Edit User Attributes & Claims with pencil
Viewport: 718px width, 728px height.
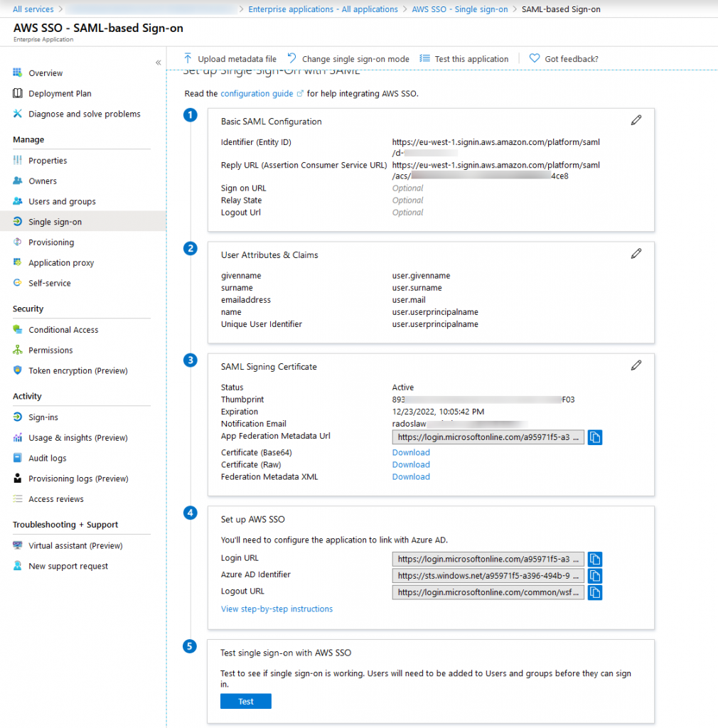(636, 254)
